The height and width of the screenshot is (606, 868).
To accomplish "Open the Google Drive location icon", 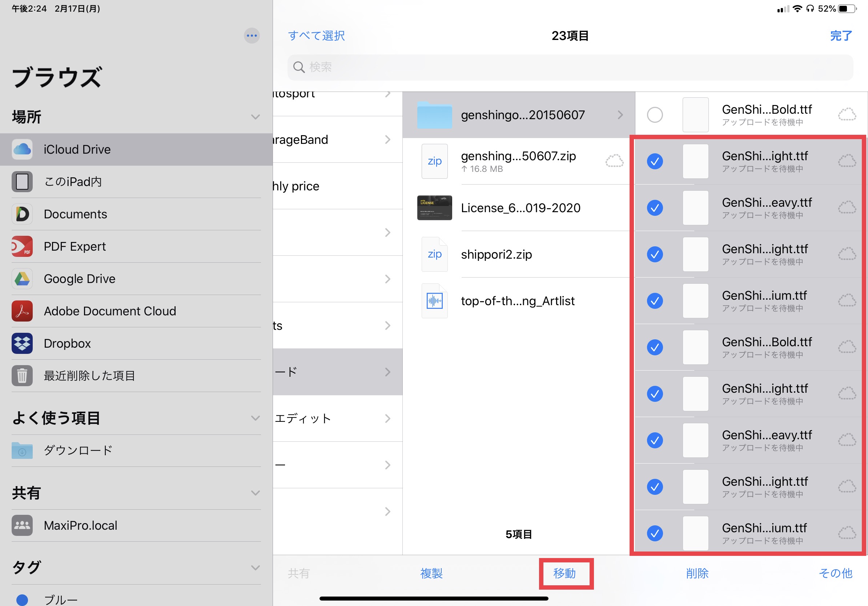I will (x=22, y=279).
